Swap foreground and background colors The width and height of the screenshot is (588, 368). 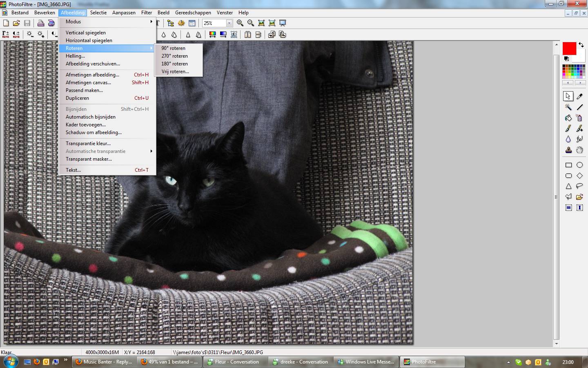pos(581,45)
